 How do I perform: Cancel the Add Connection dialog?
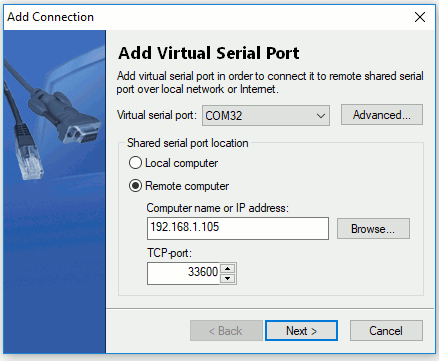(386, 331)
